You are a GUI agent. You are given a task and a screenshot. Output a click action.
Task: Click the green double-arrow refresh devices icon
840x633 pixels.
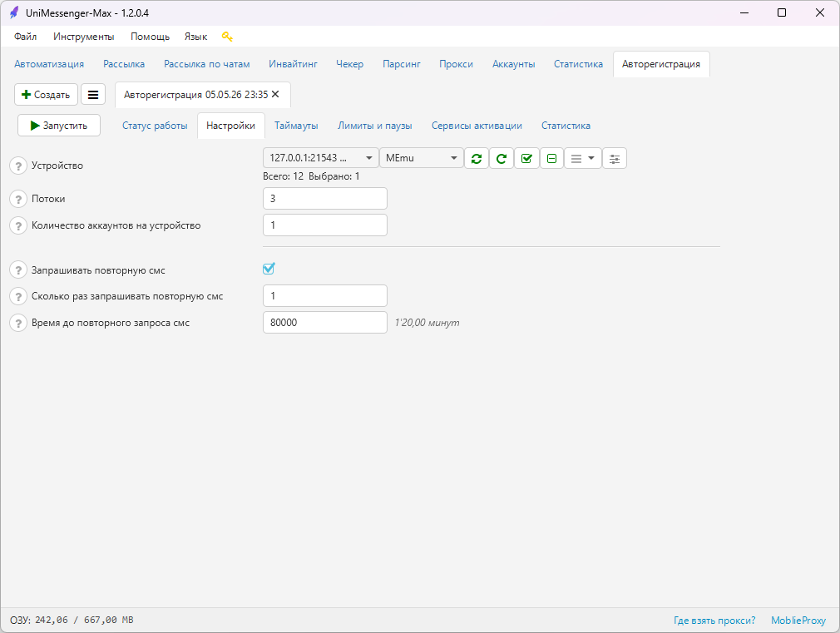477,158
